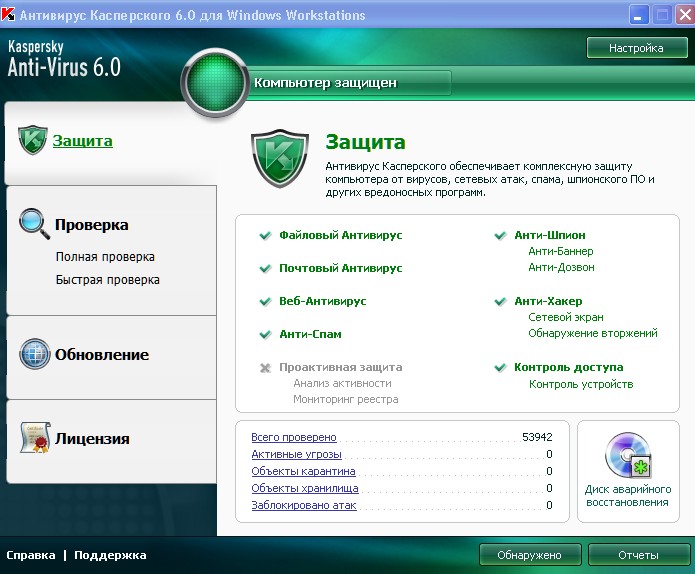Screen dimensions: 695x574
Task: Click checkmark next to Анти-Спам
Action: 265,335
